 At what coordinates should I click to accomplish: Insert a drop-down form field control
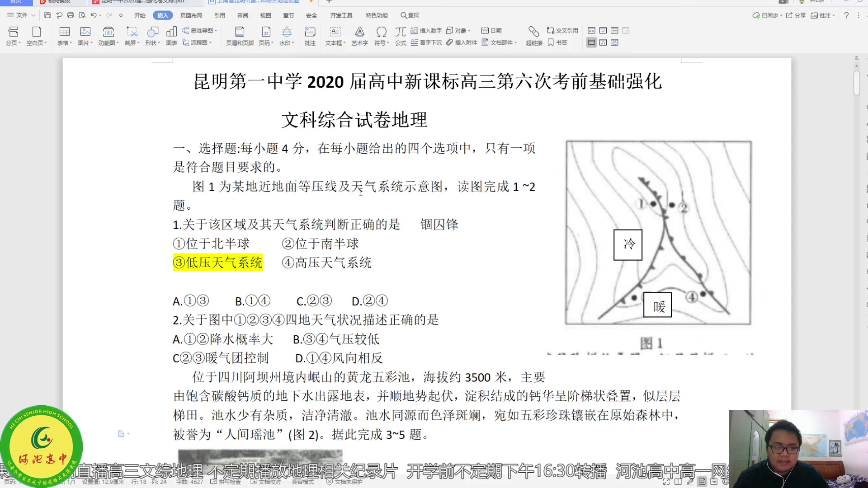click(x=614, y=31)
